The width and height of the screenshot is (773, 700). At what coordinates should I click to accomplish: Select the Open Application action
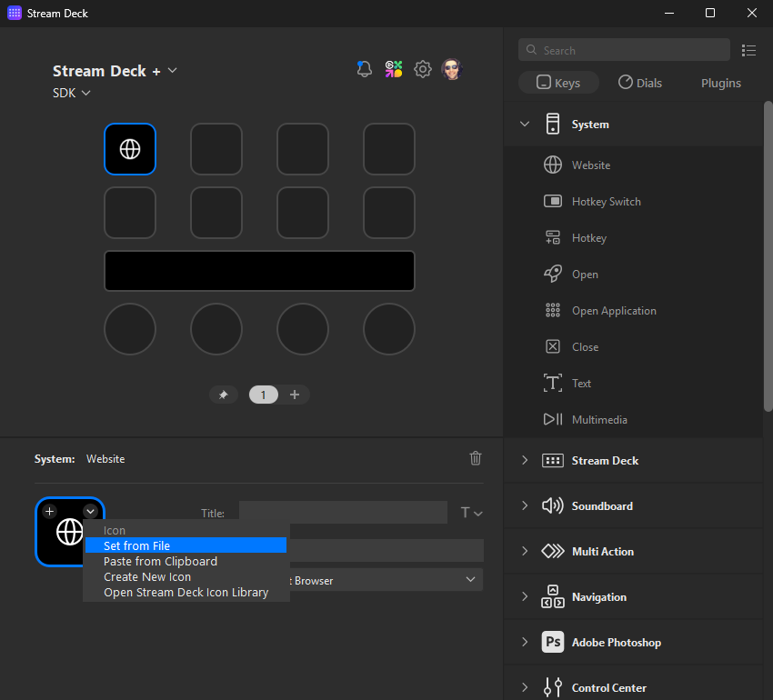tap(613, 311)
